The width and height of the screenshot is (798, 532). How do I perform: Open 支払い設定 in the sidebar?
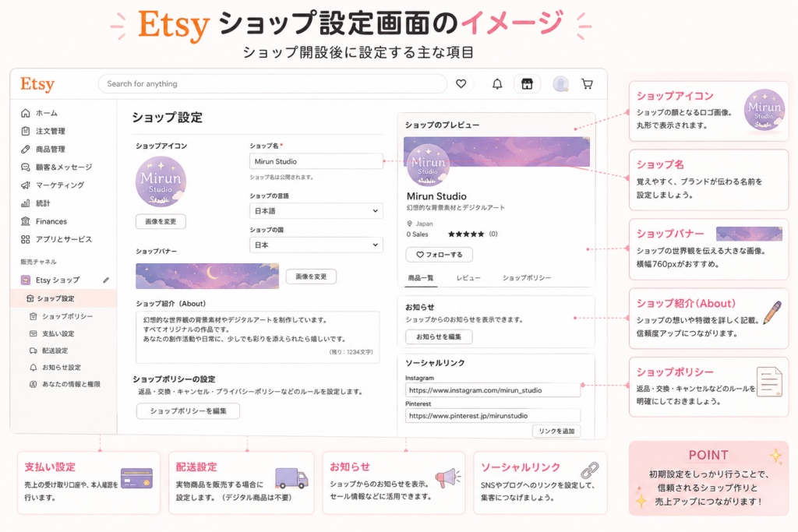coord(58,333)
